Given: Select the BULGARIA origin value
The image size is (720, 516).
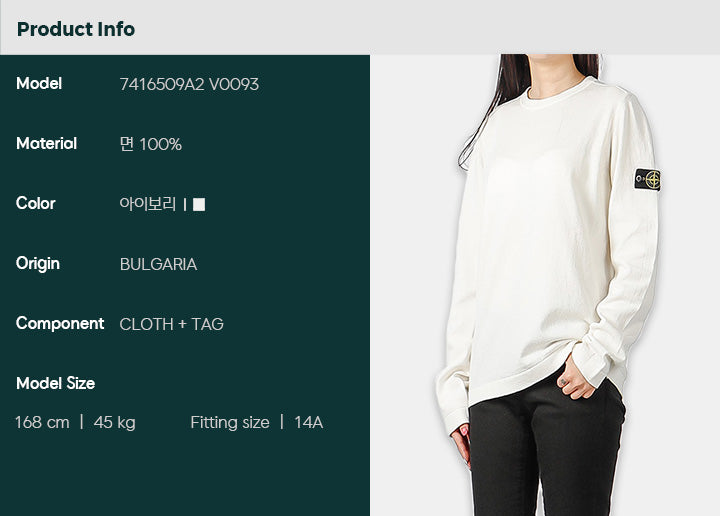Looking at the screenshot, I should 158,264.
